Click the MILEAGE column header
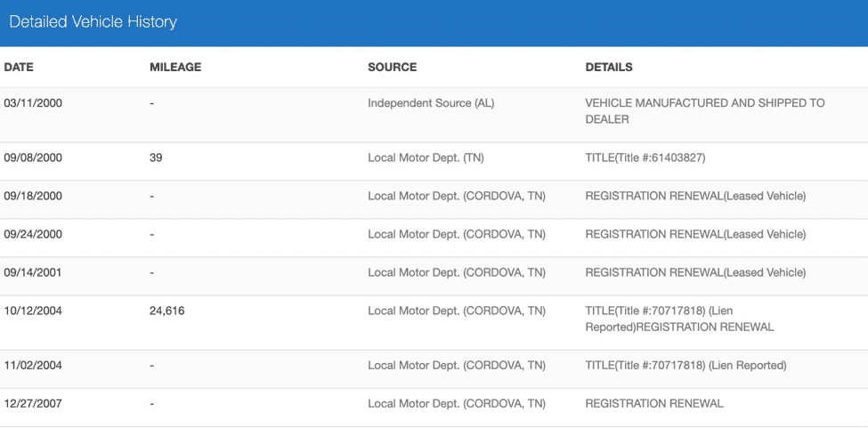Screen dimensions: 868x428 click(x=175, y=67)
